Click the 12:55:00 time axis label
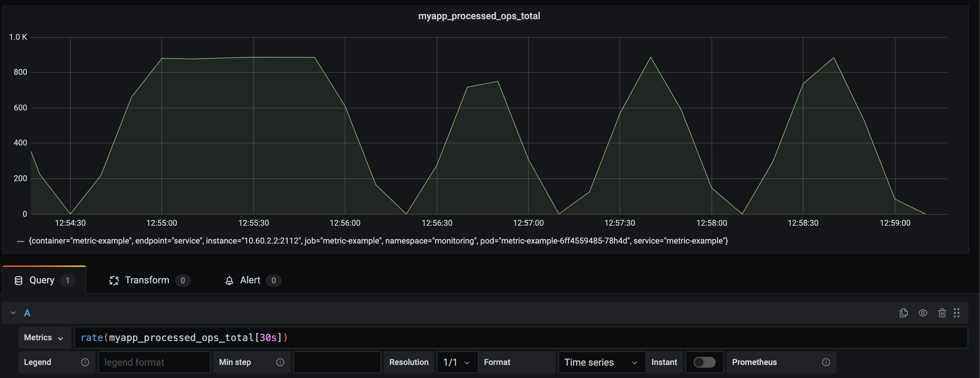980x378 pixels. coord(161,223)
